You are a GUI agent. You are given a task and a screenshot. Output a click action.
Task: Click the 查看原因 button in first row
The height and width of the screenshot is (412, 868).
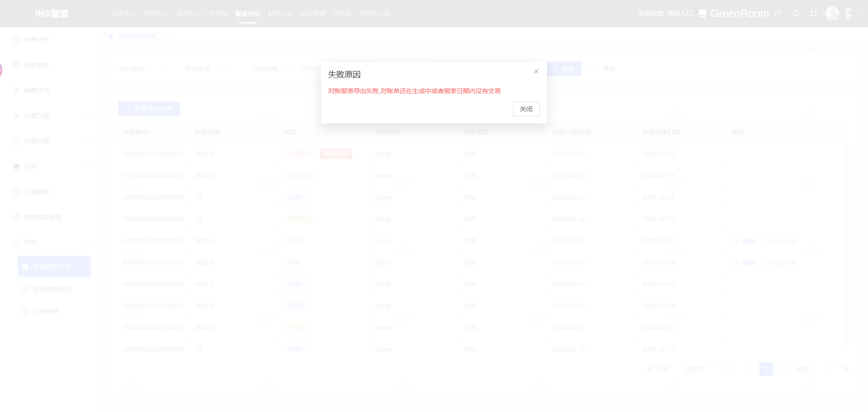(336, 154)
